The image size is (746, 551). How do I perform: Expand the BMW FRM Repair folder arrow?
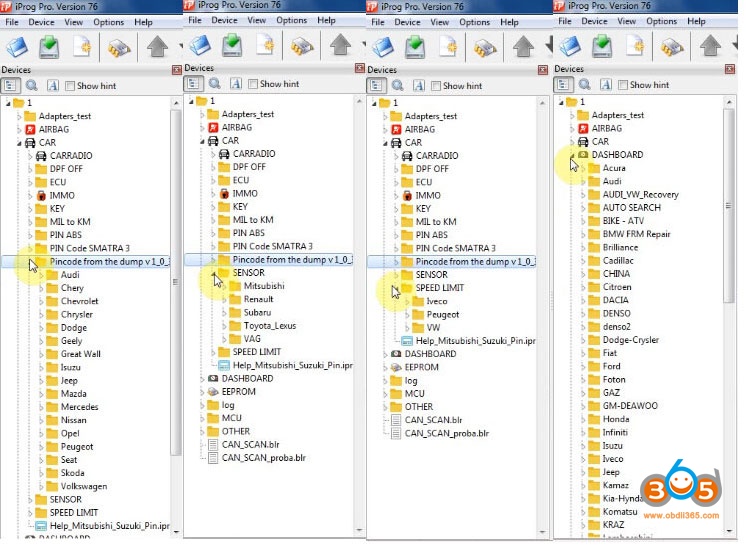point(583,234)
